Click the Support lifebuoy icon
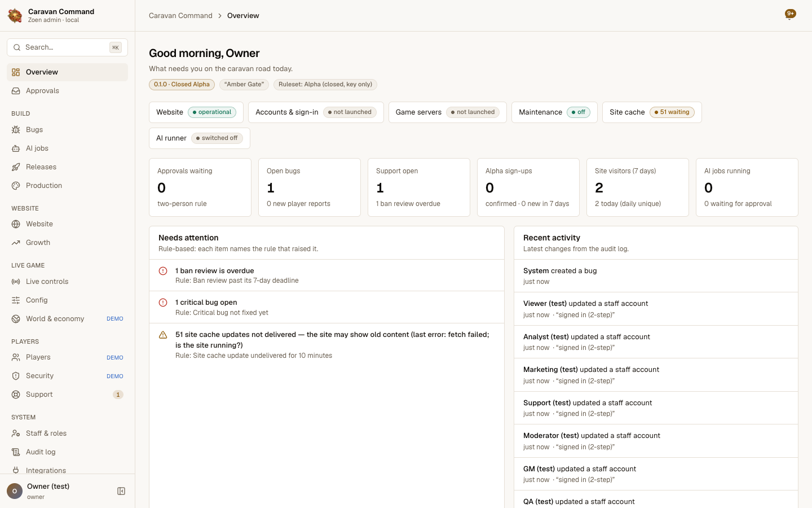 (16, 395)
